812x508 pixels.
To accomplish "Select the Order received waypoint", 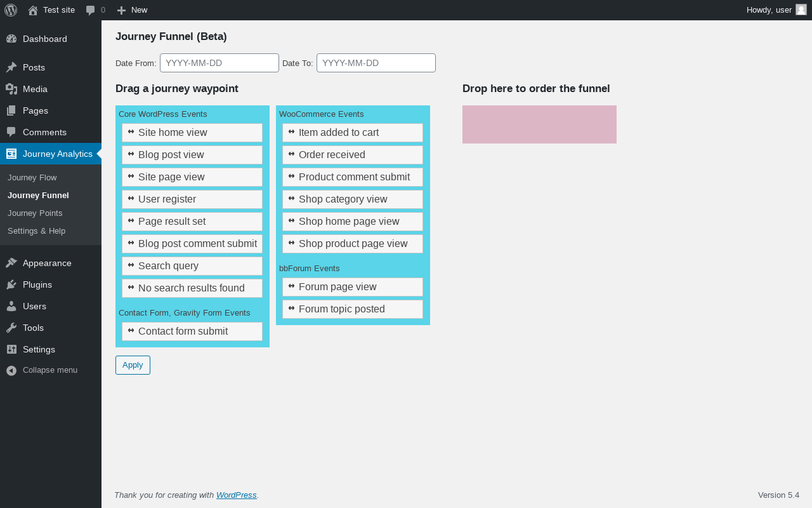I will click(x=353, y=155).
